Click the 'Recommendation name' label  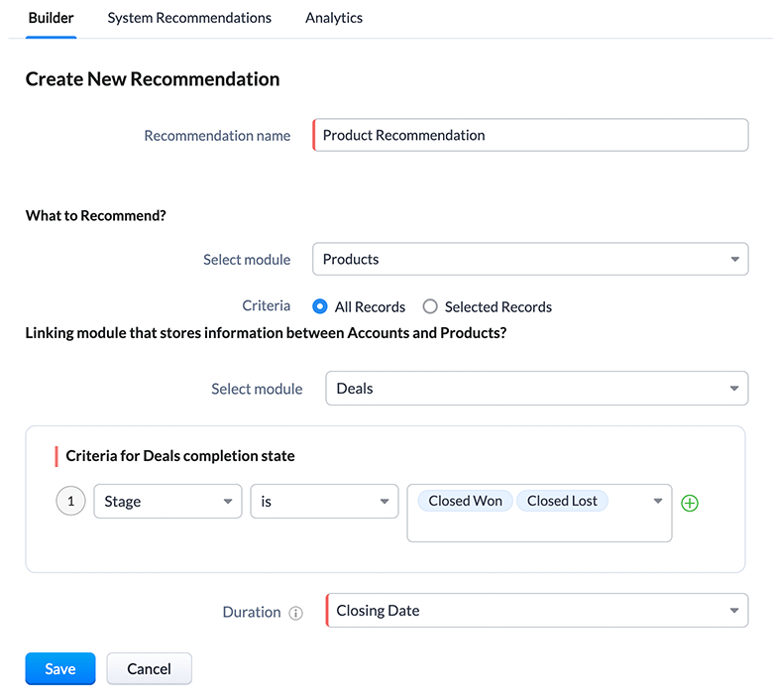[217, 135]
